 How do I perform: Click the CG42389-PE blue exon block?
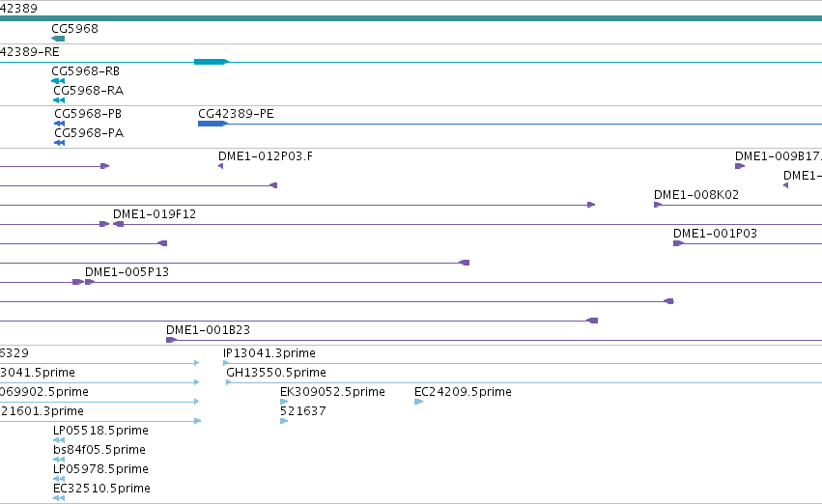tap(213, 124)
